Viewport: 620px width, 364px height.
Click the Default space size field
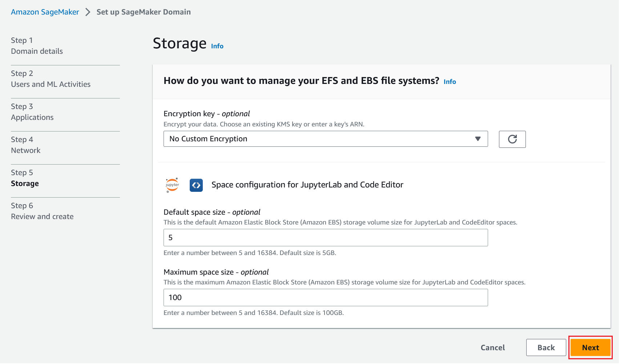325,238
